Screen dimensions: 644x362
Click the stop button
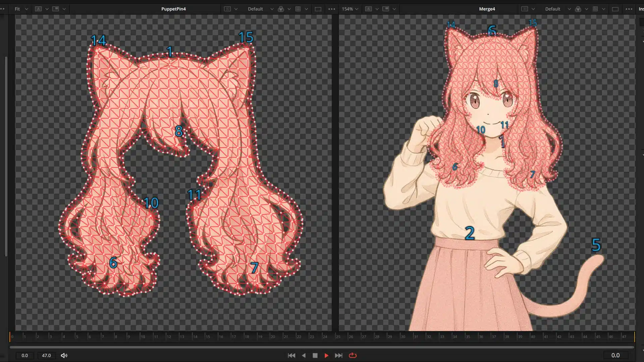click(315, 355)
